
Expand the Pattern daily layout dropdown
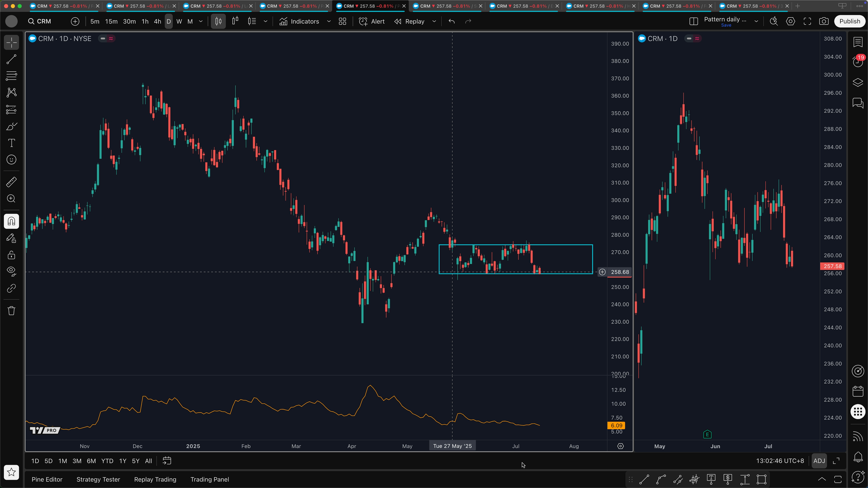(756, 21)
